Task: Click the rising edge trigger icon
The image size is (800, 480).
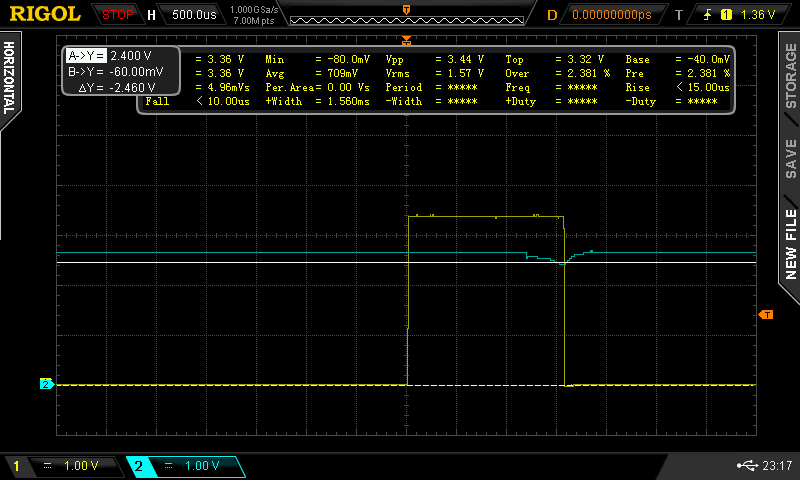Action: pyautogui.click(x=708, y=15)
